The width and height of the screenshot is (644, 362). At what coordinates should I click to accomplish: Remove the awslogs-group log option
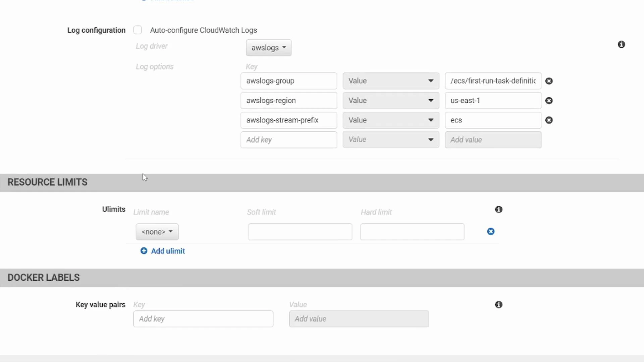[x=549, y=81]
